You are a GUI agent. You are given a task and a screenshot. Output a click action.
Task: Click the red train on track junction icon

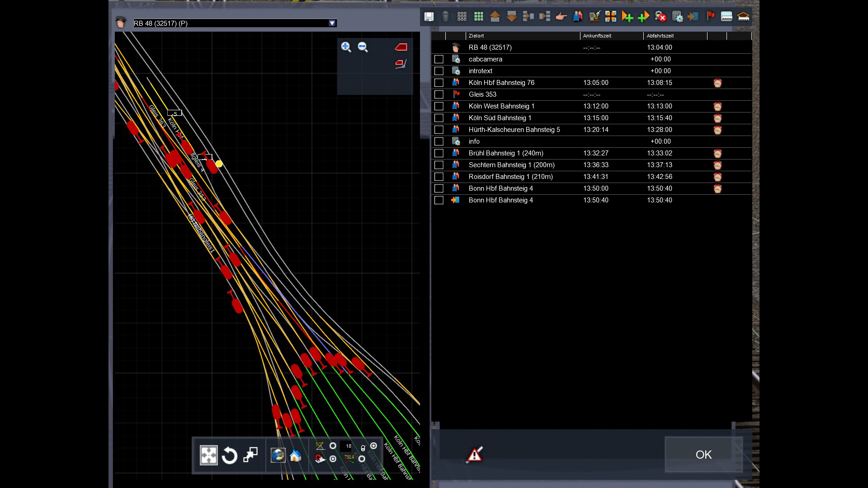coord(401,64)
